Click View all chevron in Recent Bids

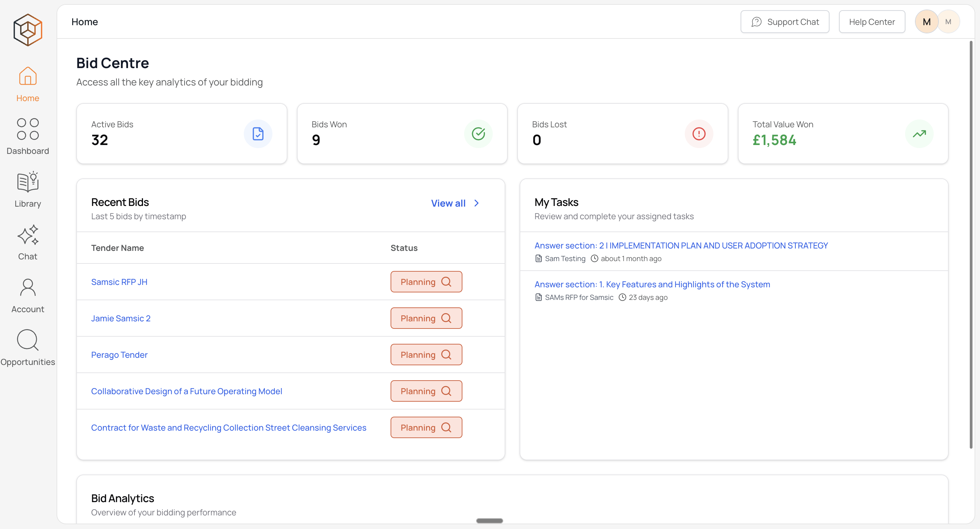476,203
